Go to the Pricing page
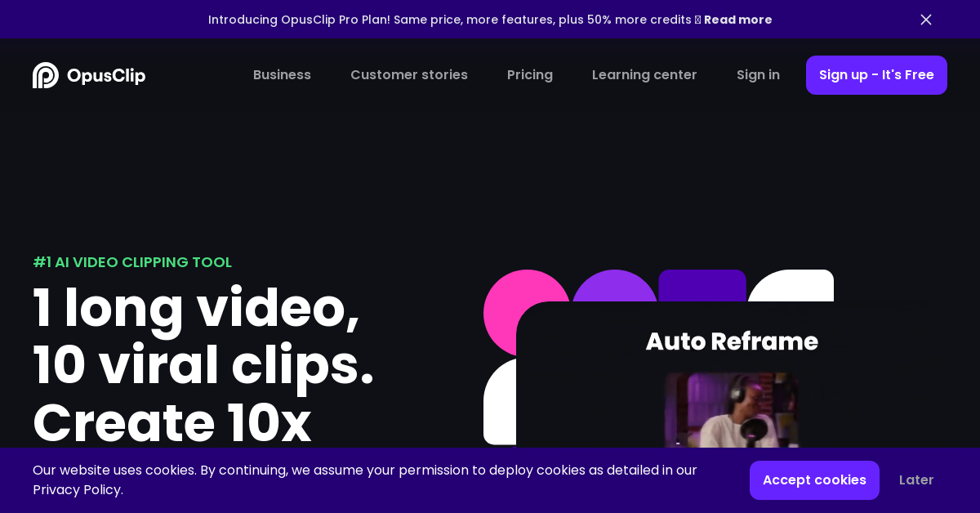The image size is (980, 513). 530,74
